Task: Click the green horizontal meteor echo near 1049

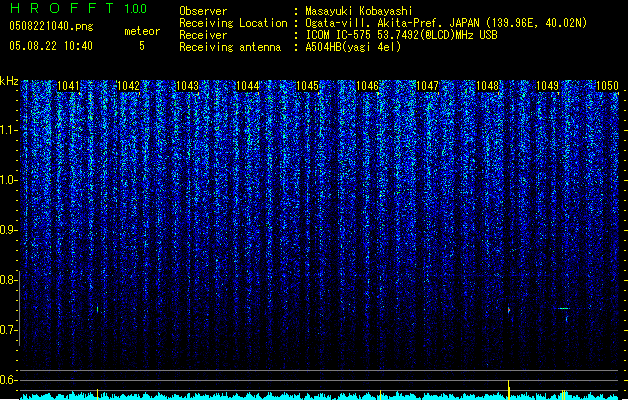Action: (x=564, y=309)
